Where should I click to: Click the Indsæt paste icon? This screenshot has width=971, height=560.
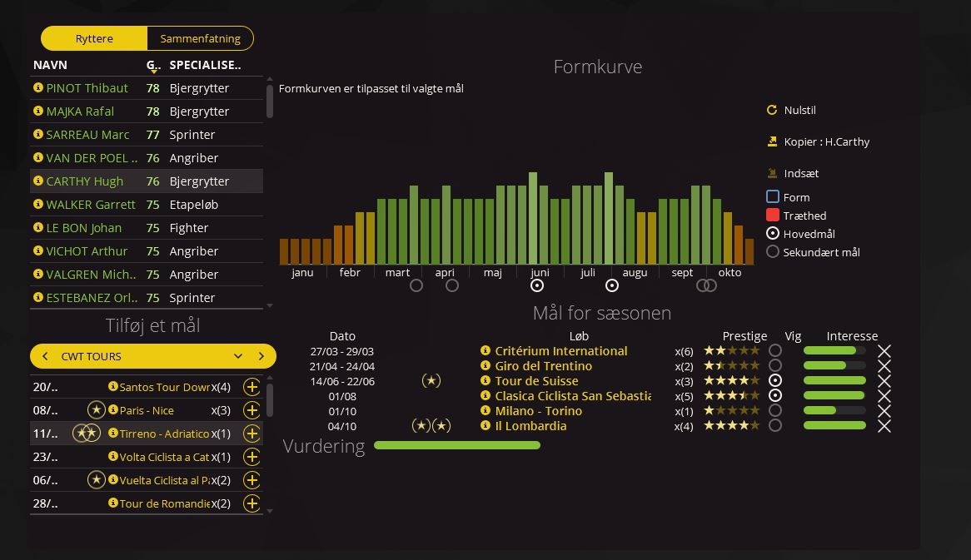tap(772, 173)
